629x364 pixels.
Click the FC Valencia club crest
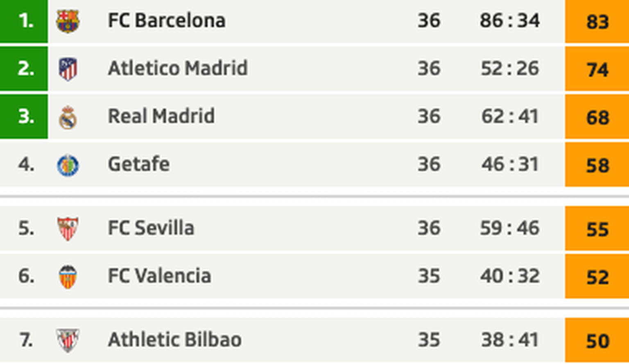[68, 277]
